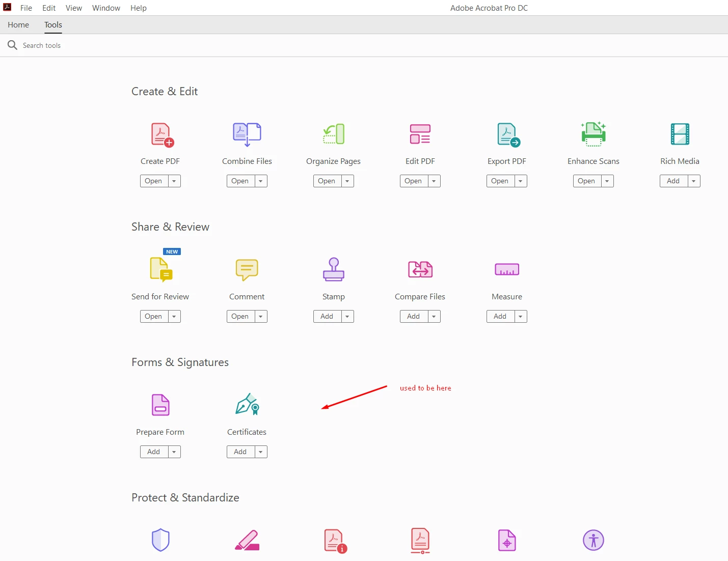Select the Combine Files icon
The width and height of the screenshot is (728, 561).
coord(247,134)
